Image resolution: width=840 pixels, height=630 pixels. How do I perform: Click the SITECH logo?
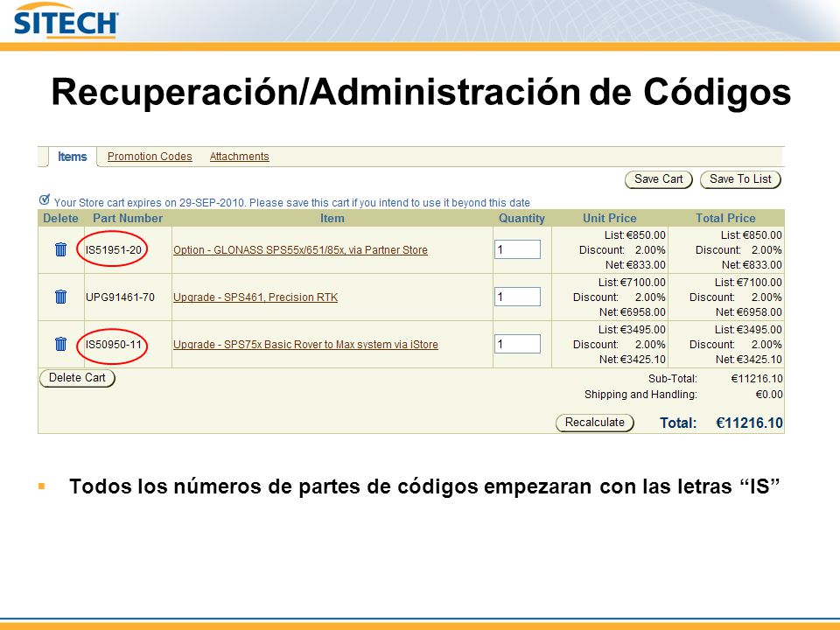pyautogui.click(x=66, y=21)
